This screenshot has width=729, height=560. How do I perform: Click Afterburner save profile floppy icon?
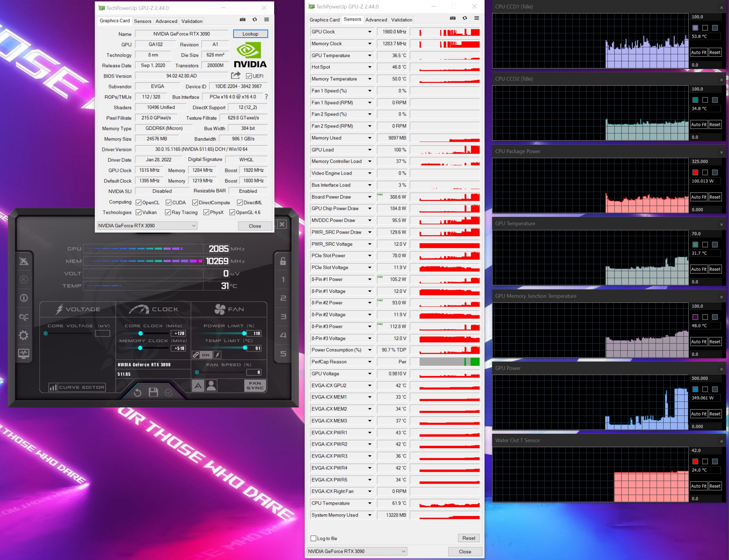pyautogui.click(x=153, y=392)
